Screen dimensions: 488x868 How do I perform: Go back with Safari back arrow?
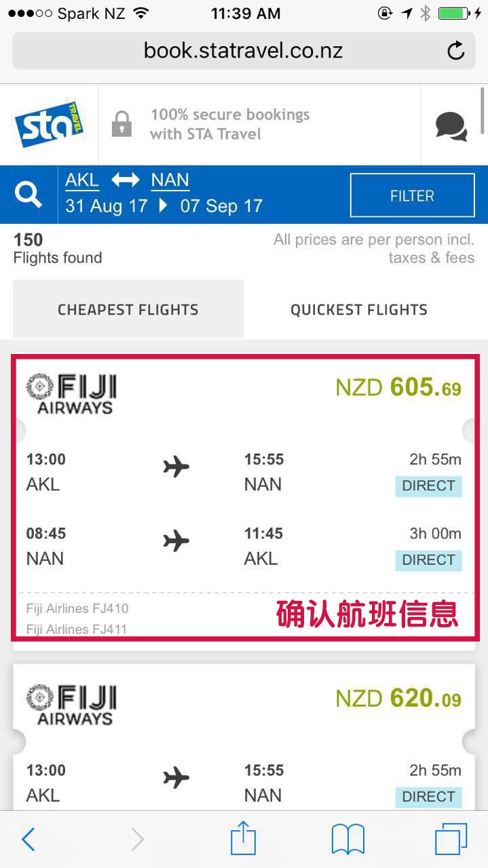click(x=29, y=840)
